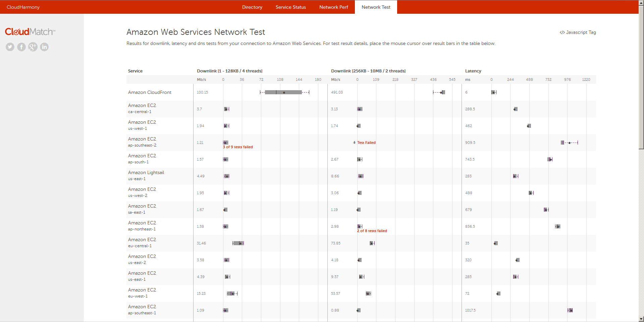This screenshot has width=644, height=322.
Task: Select the Network Test tab
Action: (x=376, y=7)
